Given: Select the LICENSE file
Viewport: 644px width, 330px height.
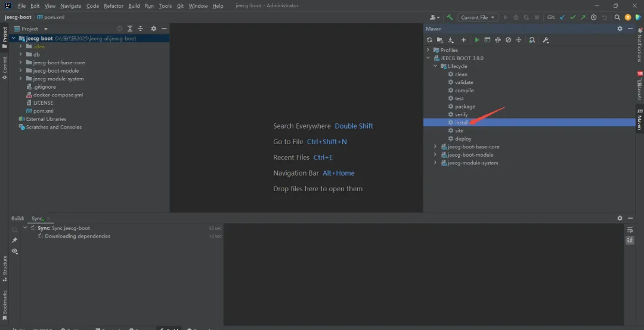Looking at the screenshot, I should (x=40, y=102).
